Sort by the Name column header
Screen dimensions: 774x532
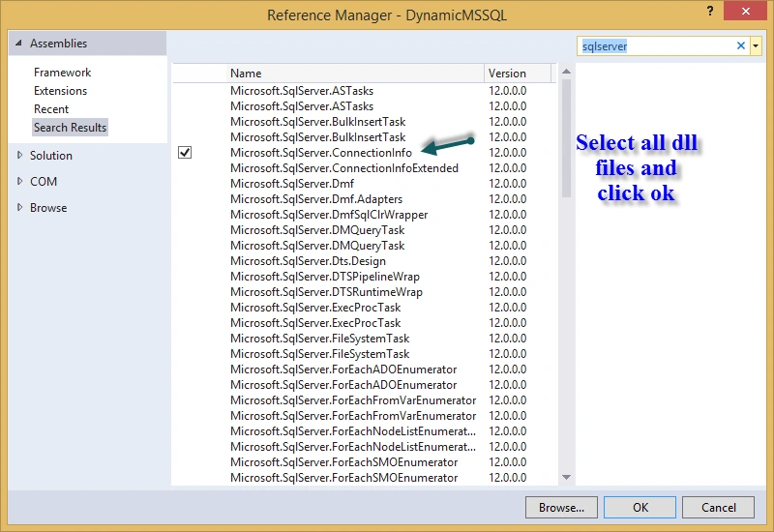click(x=355, y=74)
